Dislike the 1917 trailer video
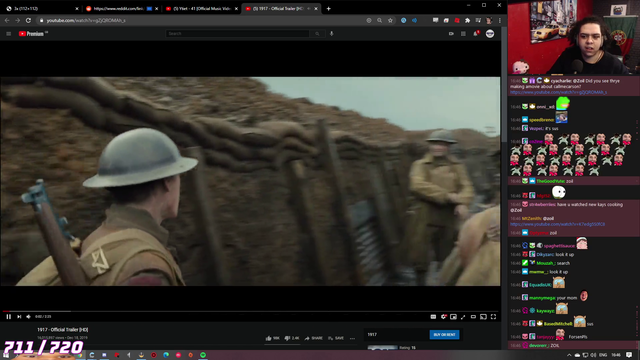640x360 pixels. (x=291, y=338)
